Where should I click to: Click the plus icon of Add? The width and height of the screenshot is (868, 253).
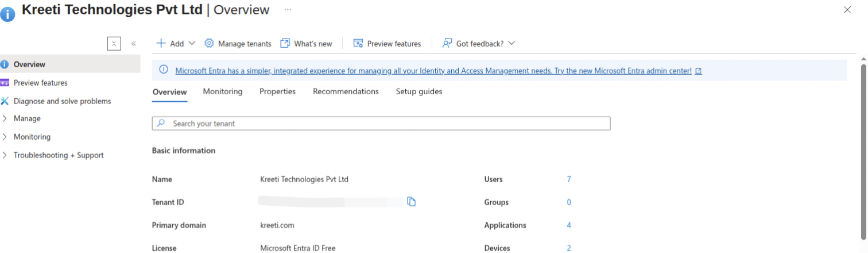161,43
